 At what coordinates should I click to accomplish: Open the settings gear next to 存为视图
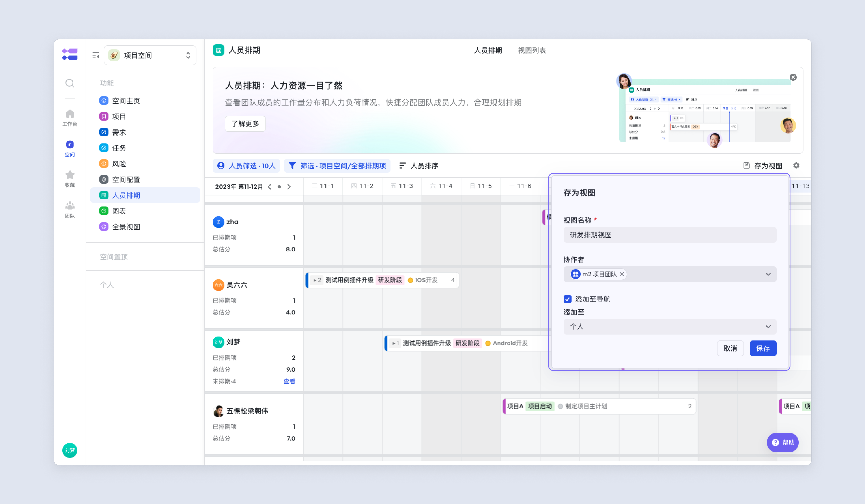click(x=796, y=166)
